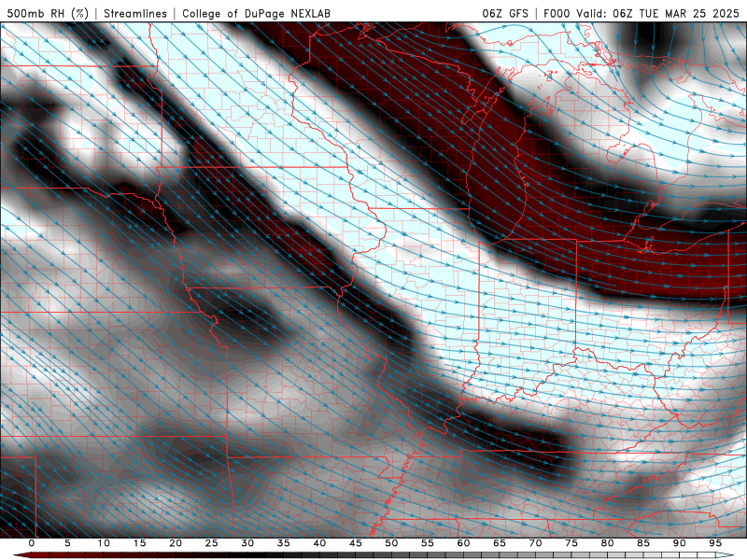Select the colorbar label "55"
Screen dimensions: 747x560
point(428,543)
